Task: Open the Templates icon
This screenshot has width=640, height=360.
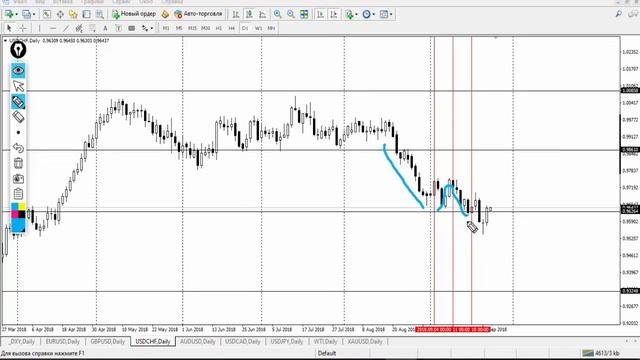Action: pos(384,14)
